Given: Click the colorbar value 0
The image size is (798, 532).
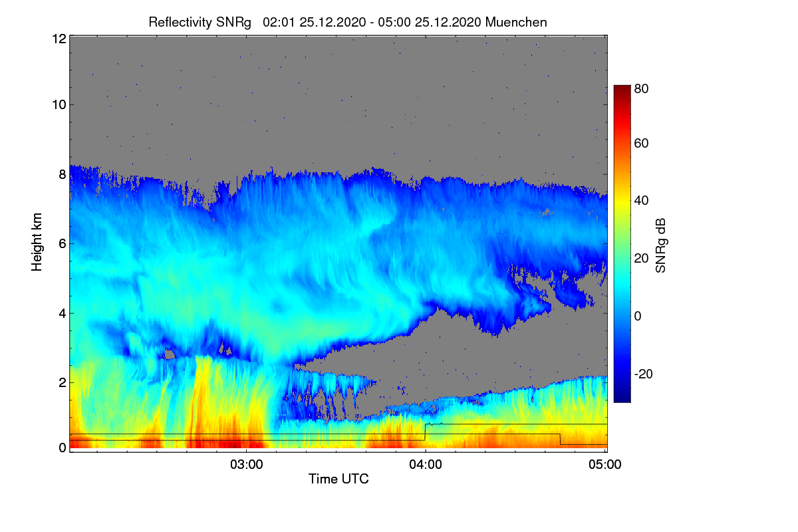Looking at the screenshot, I should click(x=638, y=316).
